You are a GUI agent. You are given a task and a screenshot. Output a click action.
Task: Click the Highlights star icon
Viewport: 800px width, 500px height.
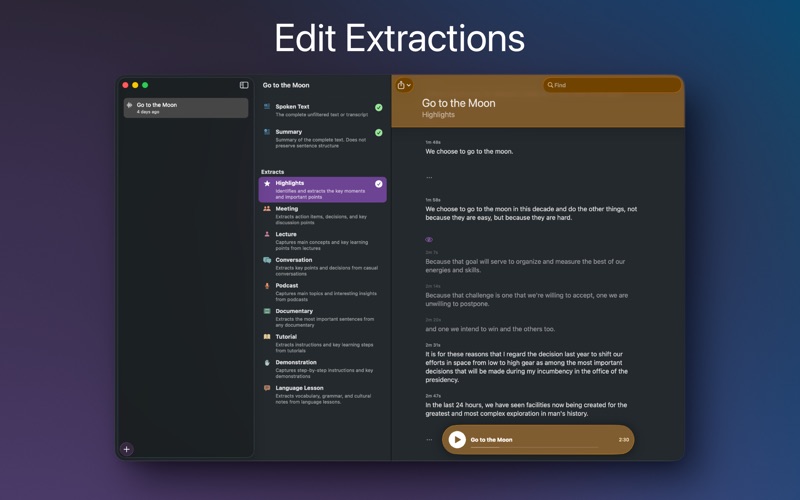[267, 183]
